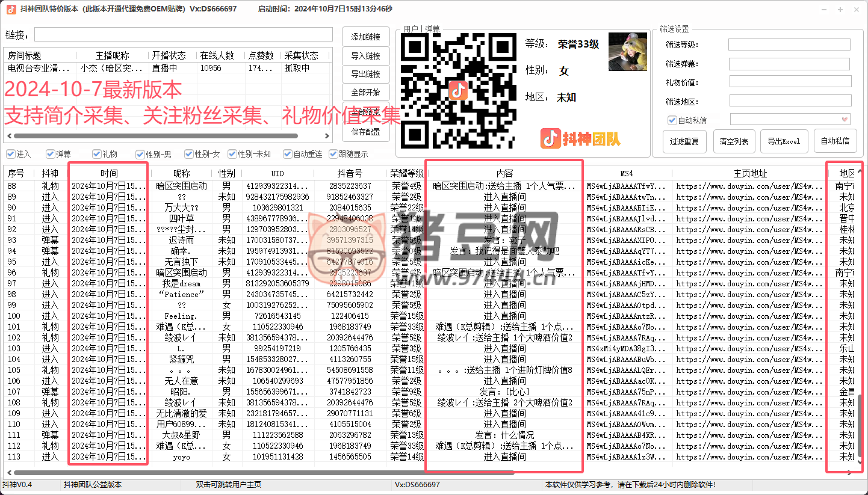The width and height of the screenshot is (868, 495).
Task: Click the app icon in the title bar
Action: (x=11, y=9)
